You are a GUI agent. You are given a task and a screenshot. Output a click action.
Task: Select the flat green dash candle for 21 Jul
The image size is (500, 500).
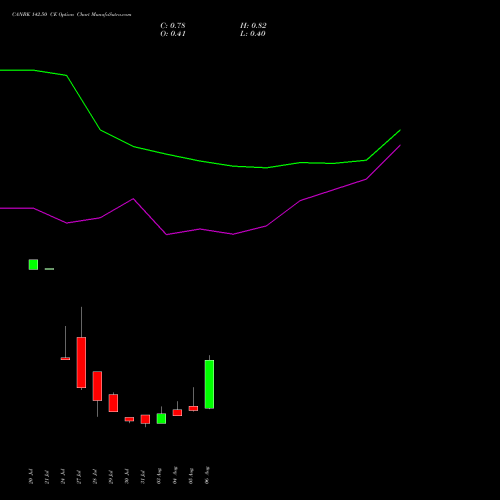click(x=49, y=269)
